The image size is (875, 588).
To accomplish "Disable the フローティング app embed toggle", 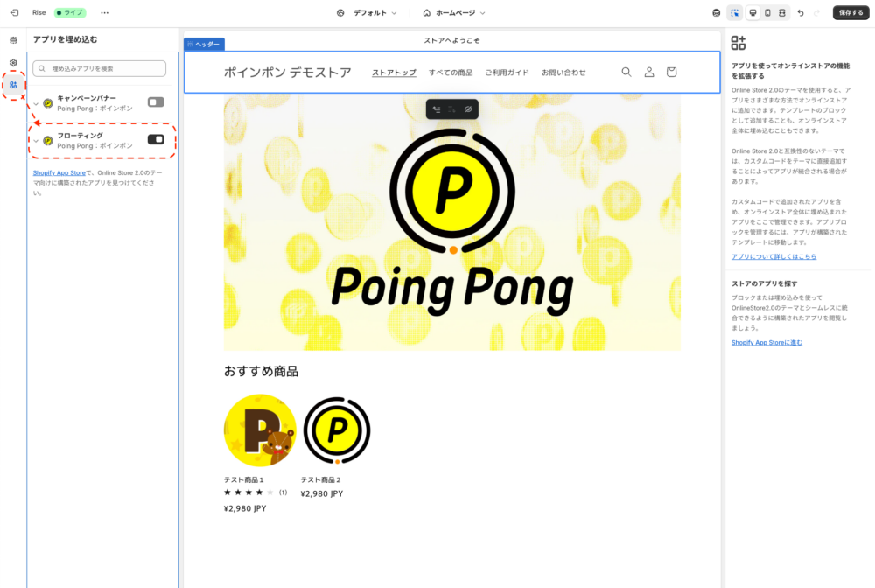I will click(156, 139).
